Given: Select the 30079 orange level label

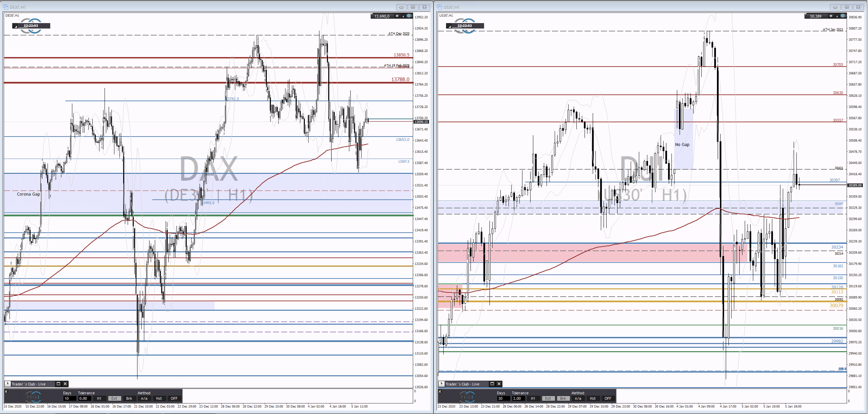Looking at the screenshot, I should 836,305.
